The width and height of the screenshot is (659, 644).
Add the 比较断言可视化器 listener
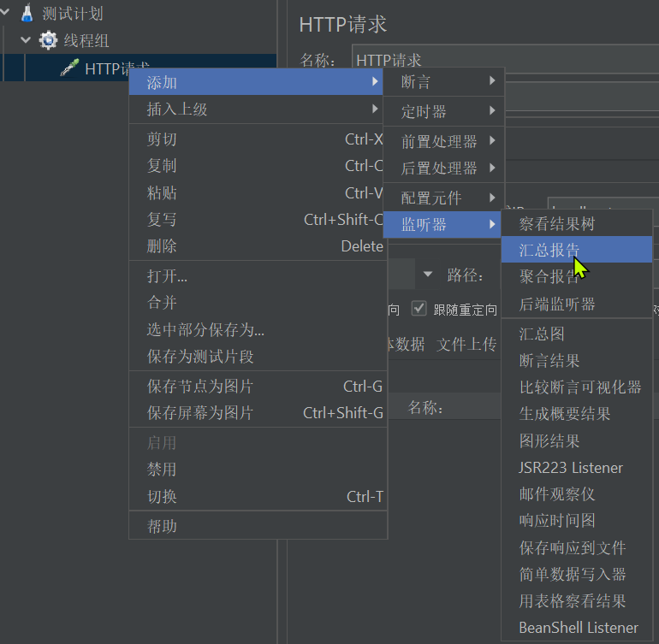coord(577,387)
